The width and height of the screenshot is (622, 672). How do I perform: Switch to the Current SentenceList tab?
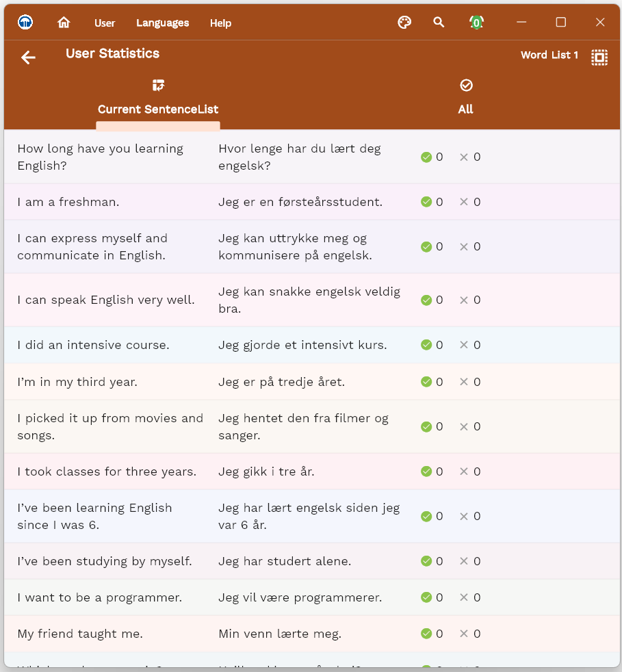(x=158, y=109)
